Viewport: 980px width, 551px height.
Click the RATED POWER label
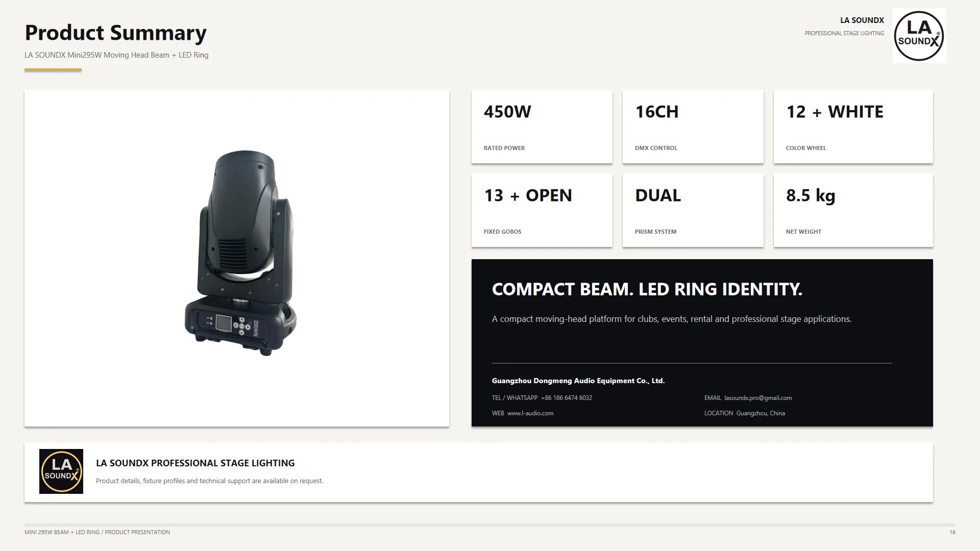504,148
